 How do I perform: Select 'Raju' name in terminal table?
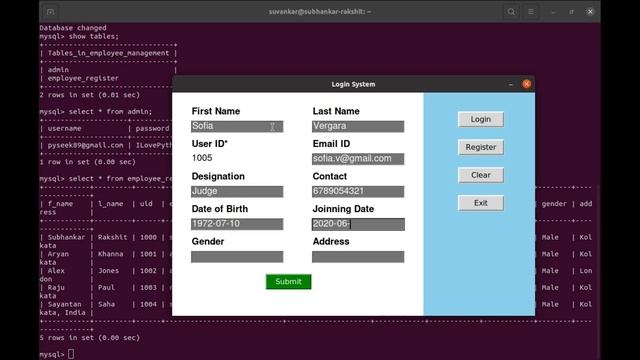(x=56, y=287)
